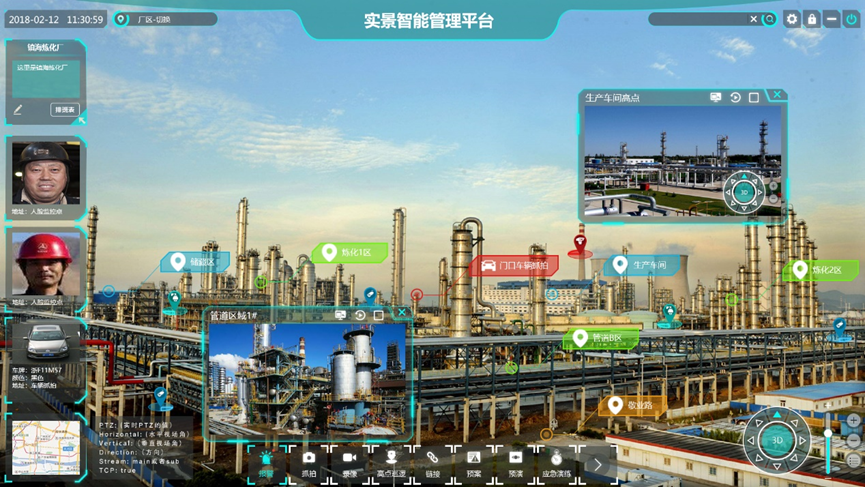The height and width of the screenshot is (487, 865).
Task: Open settings gear in top bar
Action: click(x=792, y=19)
